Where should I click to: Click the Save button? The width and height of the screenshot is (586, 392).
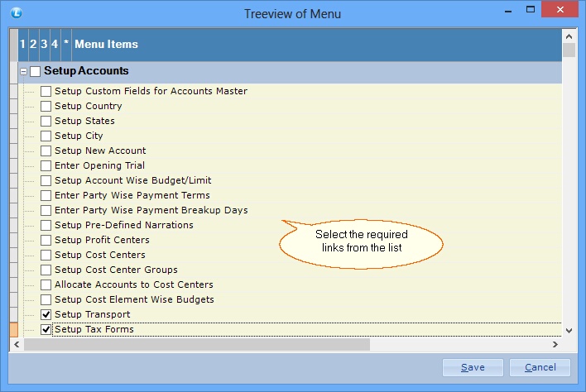point(473,367)
